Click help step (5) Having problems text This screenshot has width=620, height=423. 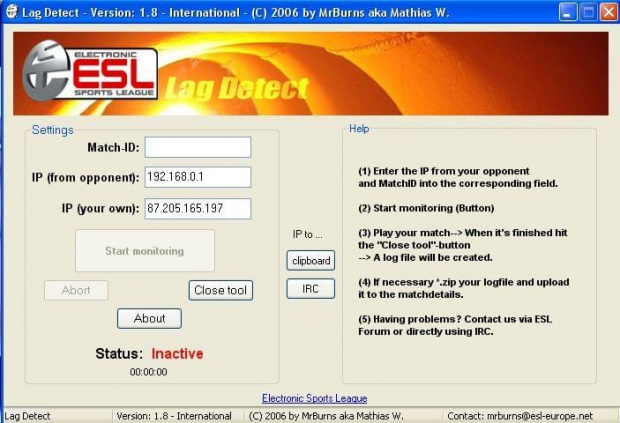point(455,325)
